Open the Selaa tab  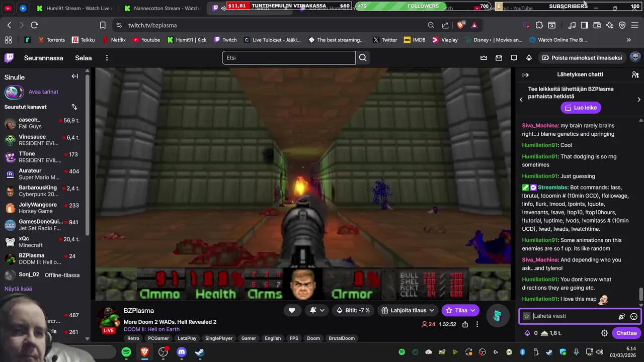[84, 58]
